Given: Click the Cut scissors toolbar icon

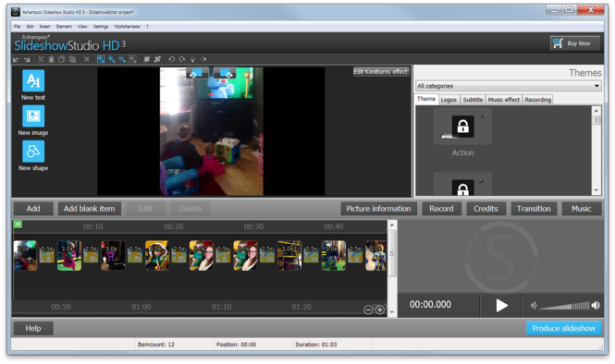Looking at the screenshot, I should tap(41, 59).
